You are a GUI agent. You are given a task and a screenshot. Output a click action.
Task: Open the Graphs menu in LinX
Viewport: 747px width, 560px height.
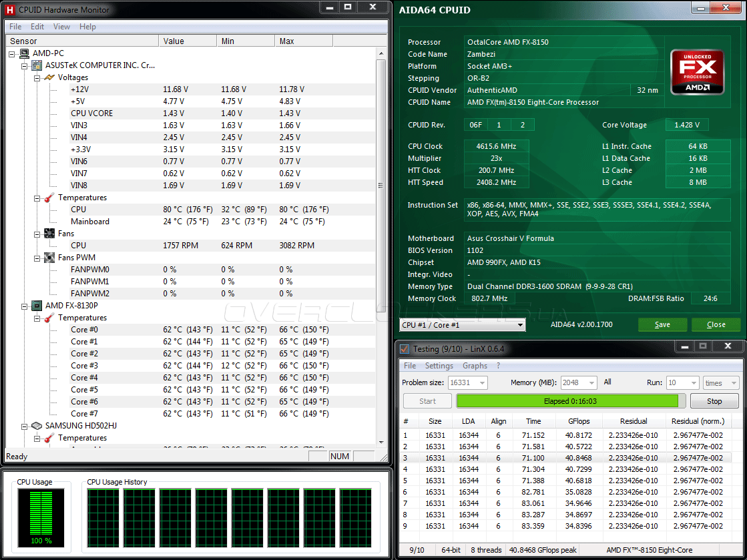(x=475, y=366)
